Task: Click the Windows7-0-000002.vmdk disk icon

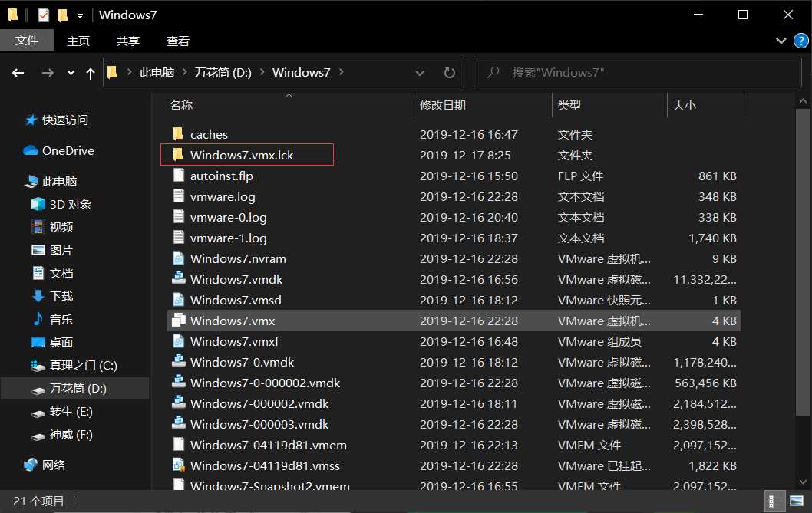Action: point(179,383)
